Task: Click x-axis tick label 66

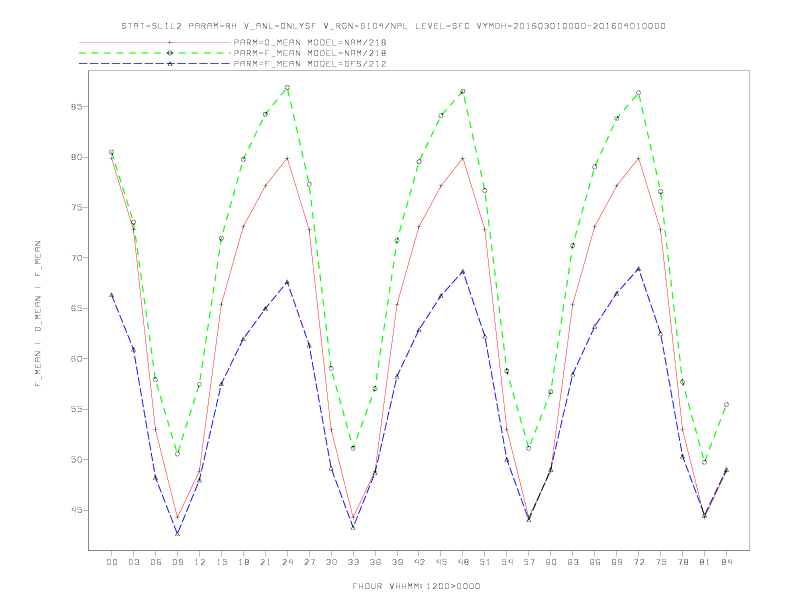Action: [x=595, y=562]
